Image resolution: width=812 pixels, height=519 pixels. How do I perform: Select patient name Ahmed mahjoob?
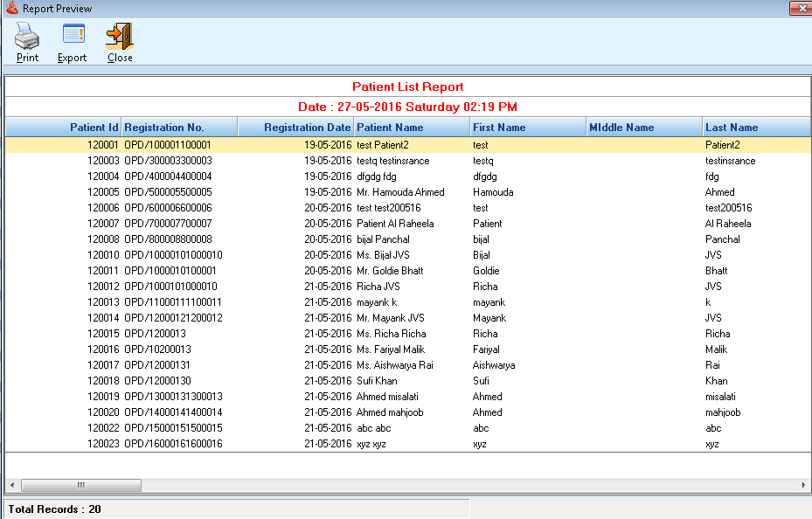pos(390,412)
